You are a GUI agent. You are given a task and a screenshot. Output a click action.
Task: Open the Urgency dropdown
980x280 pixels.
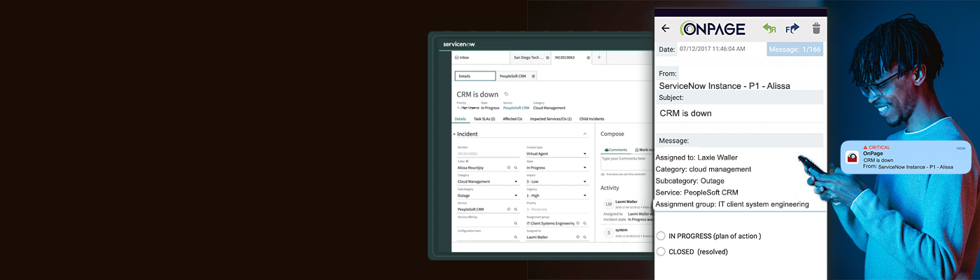[556, 195]
